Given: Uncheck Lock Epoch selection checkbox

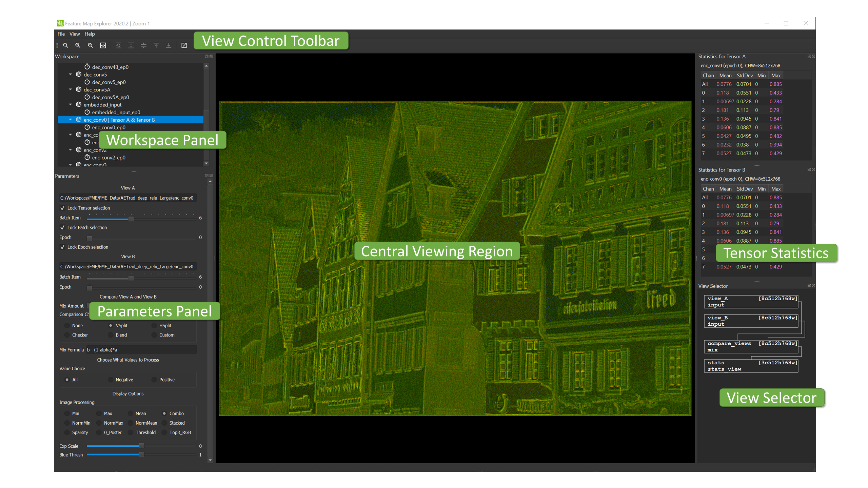Looking at the screenshot, I should pos(62,247).
